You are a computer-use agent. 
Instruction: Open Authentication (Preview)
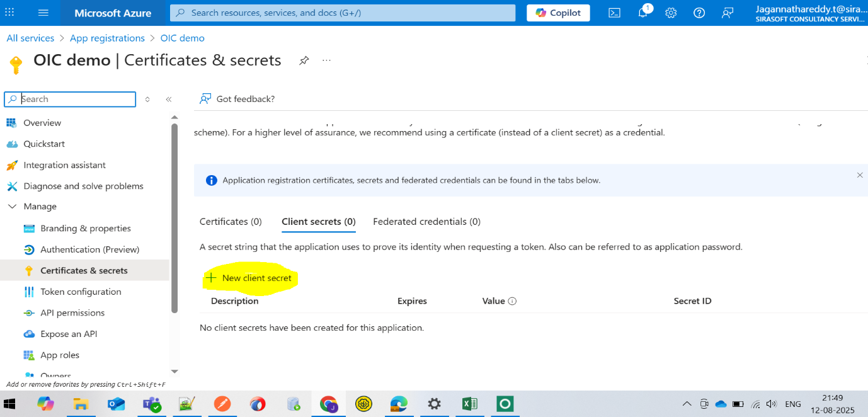89,249
